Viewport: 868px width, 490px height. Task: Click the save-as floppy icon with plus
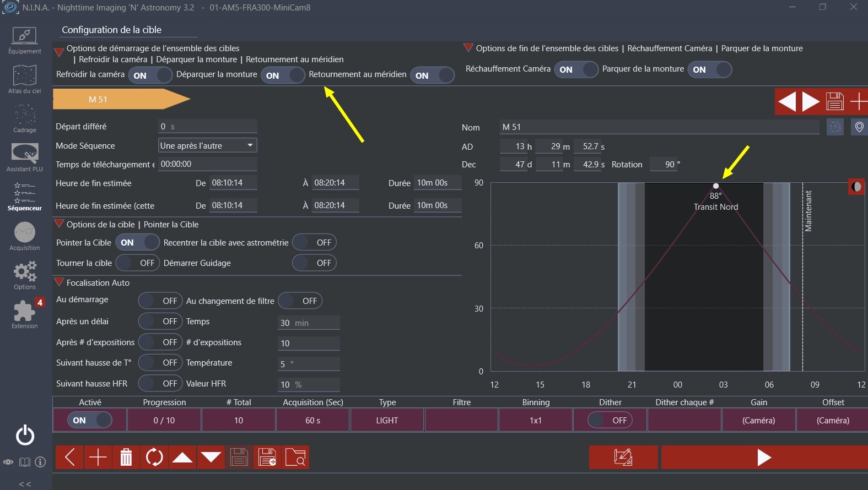(267, 458)
